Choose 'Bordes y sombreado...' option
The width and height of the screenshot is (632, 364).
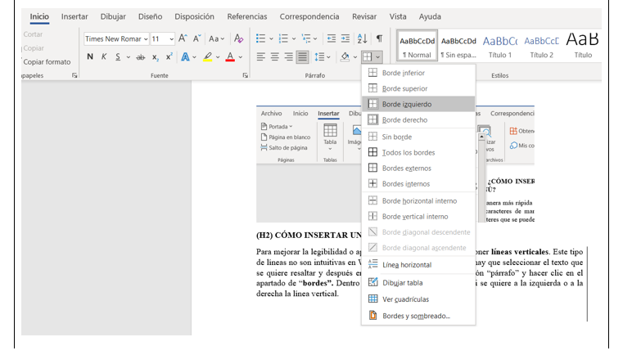(416, 315)
